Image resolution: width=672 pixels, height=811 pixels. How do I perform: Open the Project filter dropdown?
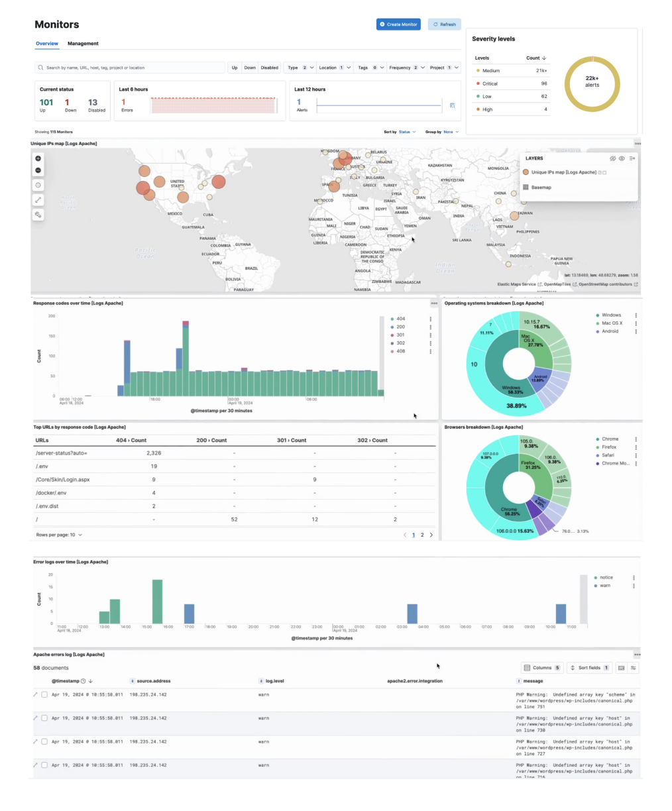pyautogui.click(x=444, y=68)
